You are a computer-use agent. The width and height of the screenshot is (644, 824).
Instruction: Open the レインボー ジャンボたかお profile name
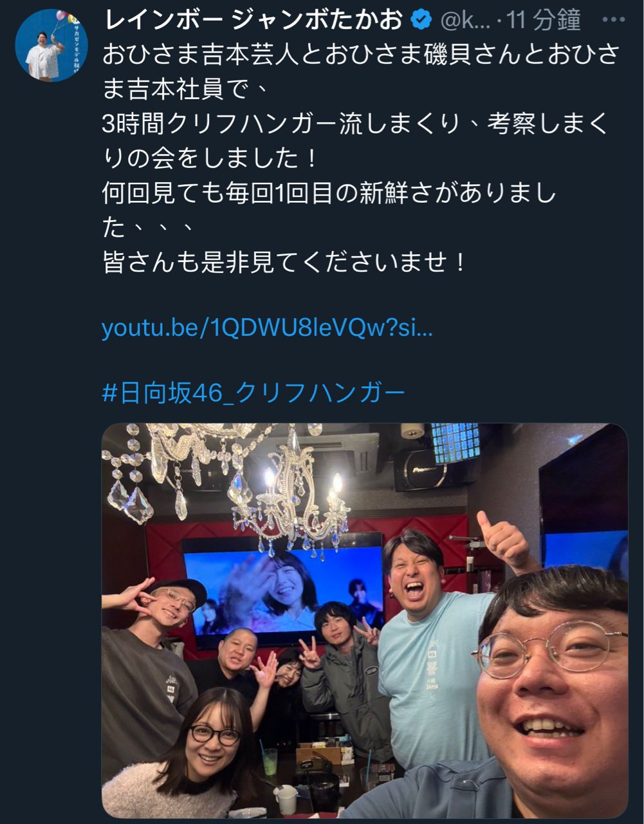pyautogui.click(x=253, y=21)
